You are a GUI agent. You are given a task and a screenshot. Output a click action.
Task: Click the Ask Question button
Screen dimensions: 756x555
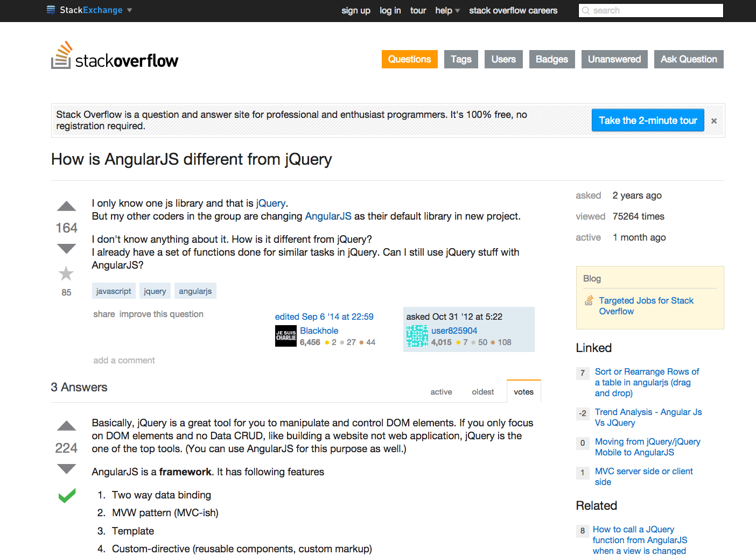point(689,59)
